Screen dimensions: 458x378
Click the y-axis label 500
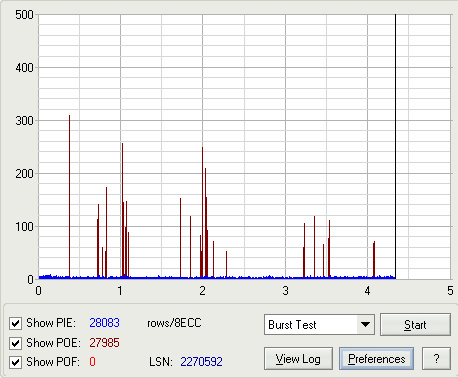click(24, 15)
